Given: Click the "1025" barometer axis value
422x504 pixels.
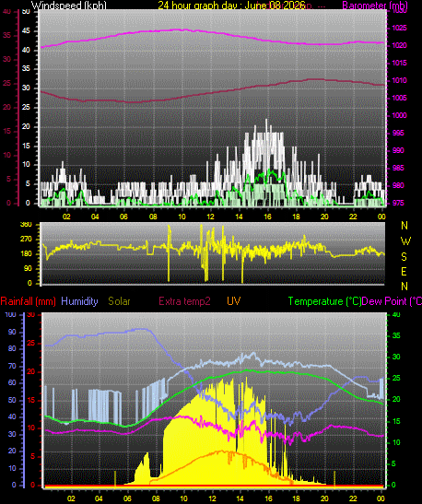Looking at the screenshot, I should [400, 28].
